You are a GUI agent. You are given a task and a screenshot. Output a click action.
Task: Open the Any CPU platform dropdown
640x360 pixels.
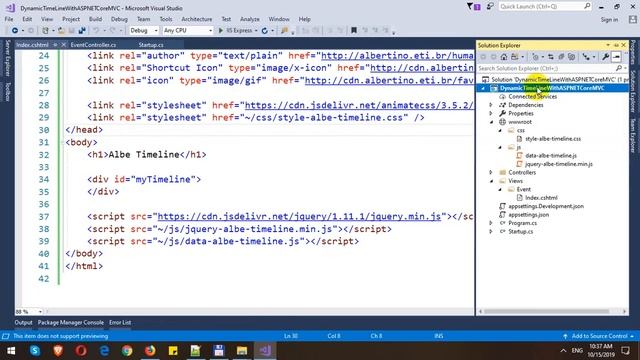(188, 31)
